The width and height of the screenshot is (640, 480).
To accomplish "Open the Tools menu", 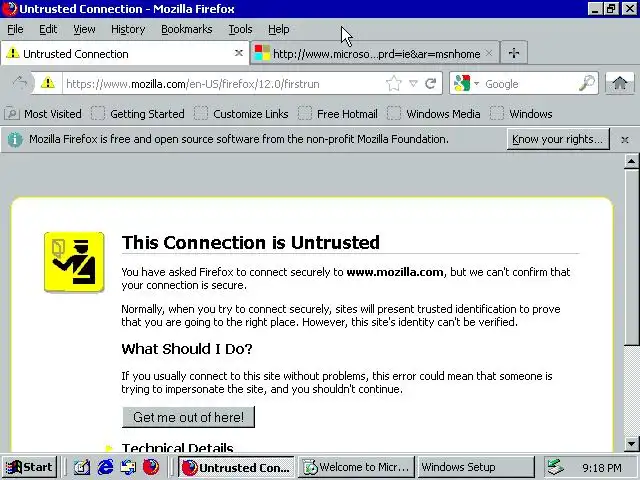I will point(240,29).
